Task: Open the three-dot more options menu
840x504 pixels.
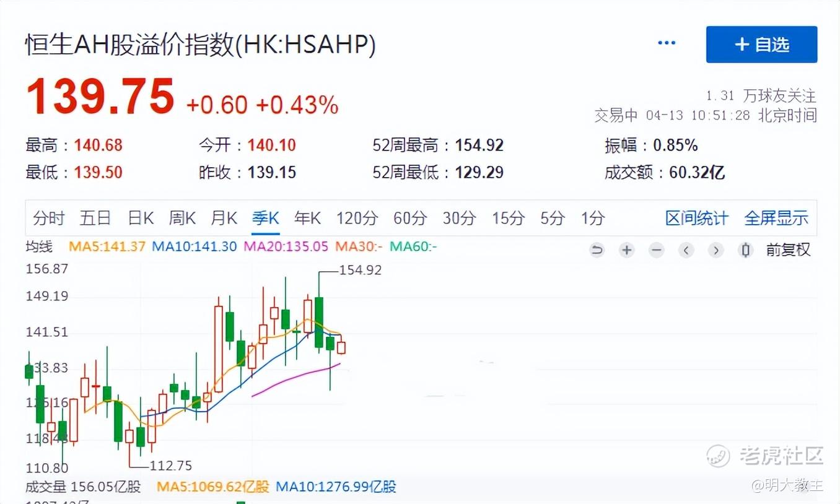Action: coord(667,43)
